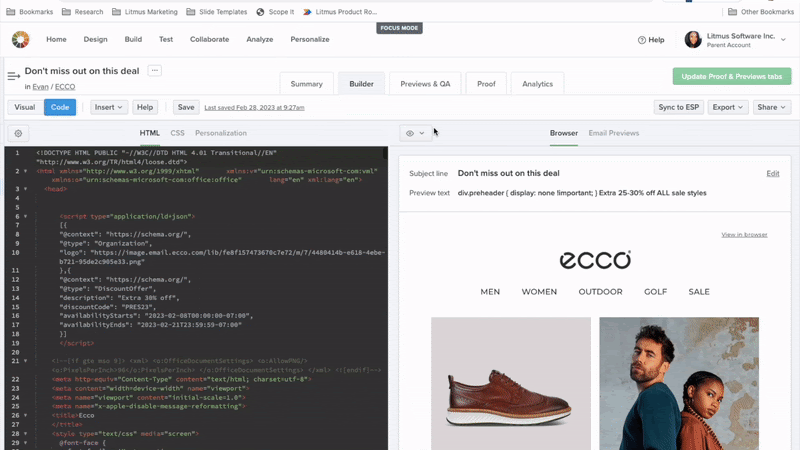Click the ECCO logo in preview
The height and width of the screenshot is (450, 800).
(x=595, y=260)
